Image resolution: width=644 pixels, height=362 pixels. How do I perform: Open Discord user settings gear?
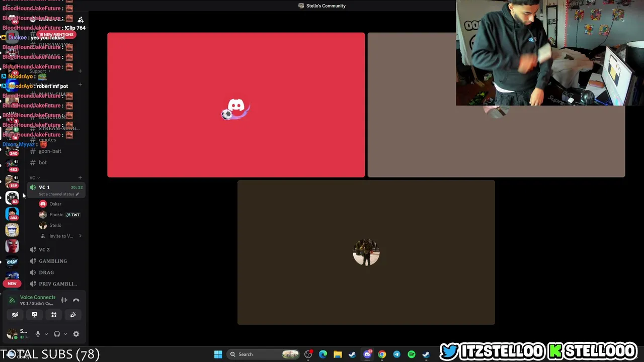[76, 334]
